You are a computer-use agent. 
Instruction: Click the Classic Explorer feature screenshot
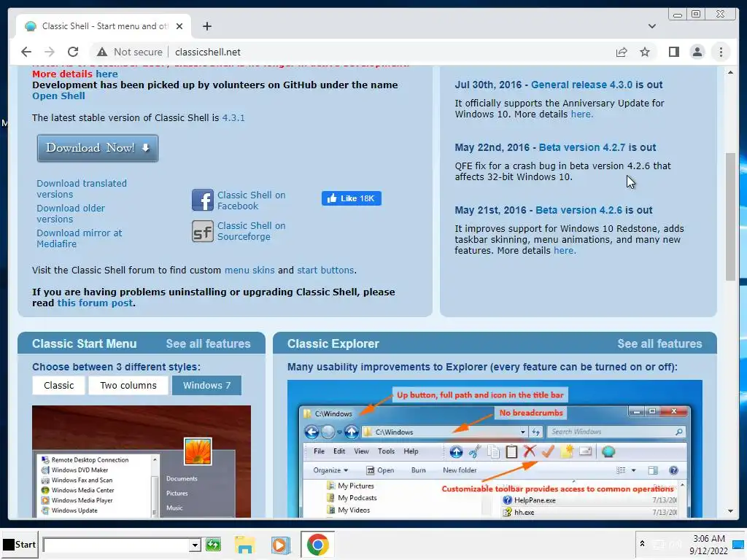[x=495, y=448]
